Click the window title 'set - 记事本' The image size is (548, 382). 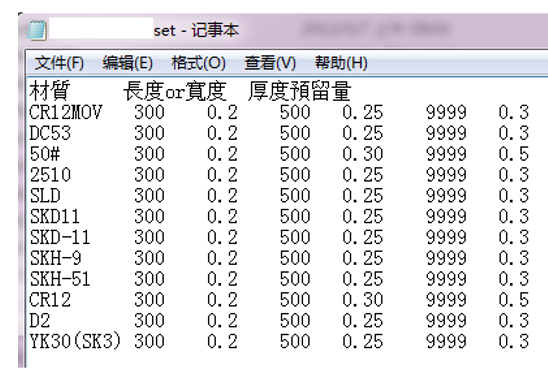tap(196, 31)
